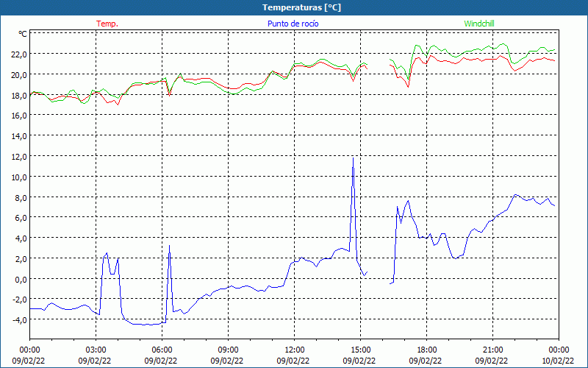Click the -2,0 y-axis value
The height and width of the screenshot is (368, 588).
click(20, 300)
